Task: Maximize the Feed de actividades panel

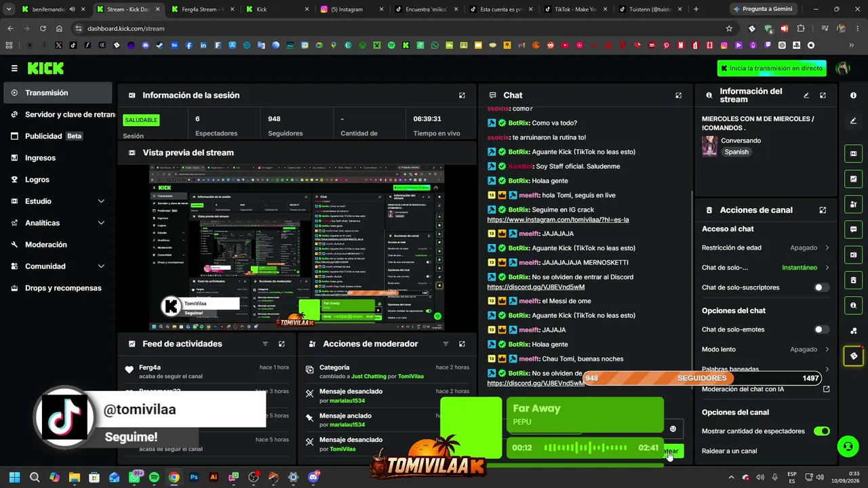Action: click(x=281, y=344)
